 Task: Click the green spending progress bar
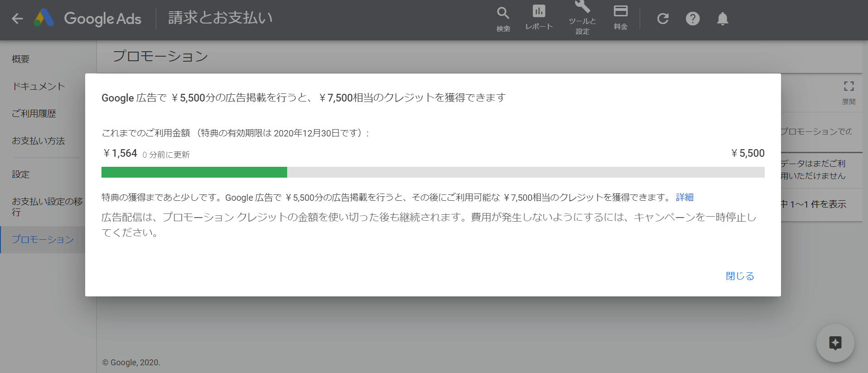point(194,172)
